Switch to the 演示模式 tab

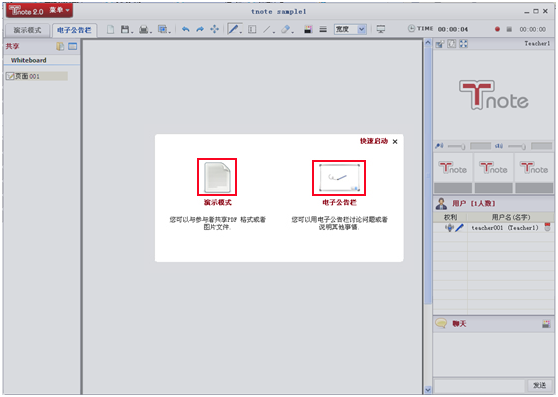(27, 30)
